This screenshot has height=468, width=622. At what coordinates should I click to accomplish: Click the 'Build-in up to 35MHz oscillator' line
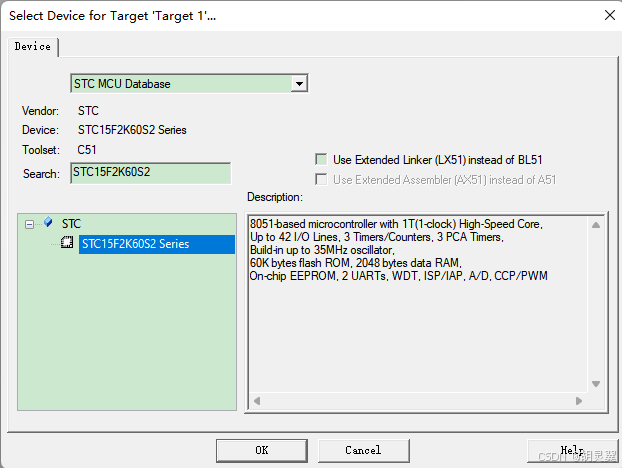[x=322, y=250]
